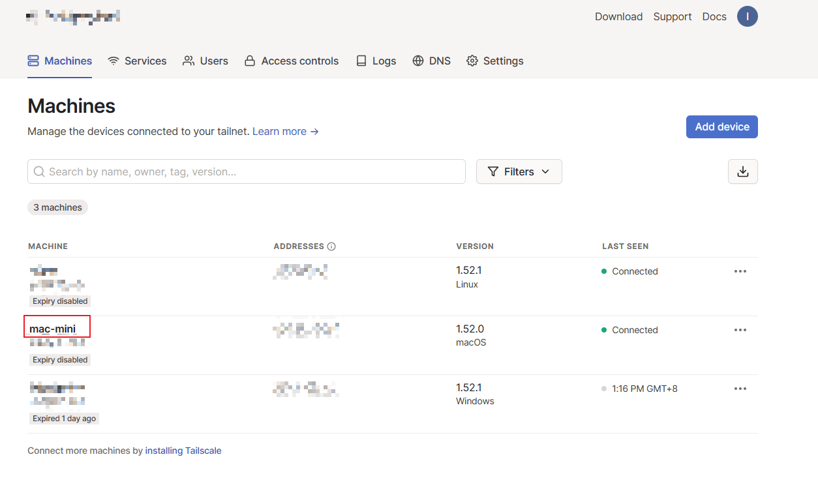View the Logs tab
The image size is (818, 504).
pyautogui.click(x=376, y=61)
